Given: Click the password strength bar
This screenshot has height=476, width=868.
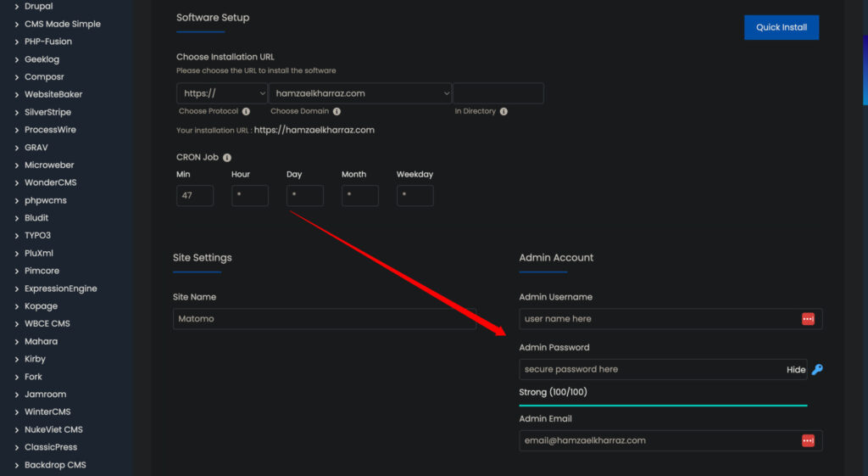Looking at the screenshot, I should pos(663,406).
